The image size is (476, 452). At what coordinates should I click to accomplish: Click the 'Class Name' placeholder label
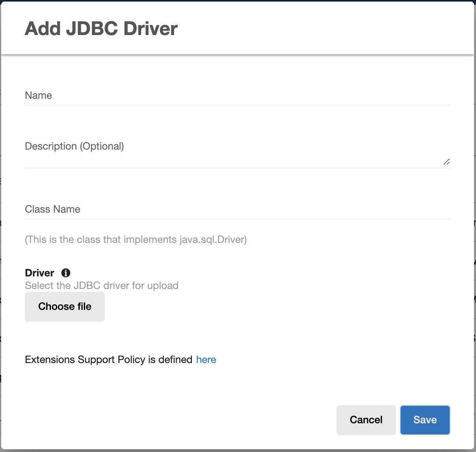tap(52, 209)
